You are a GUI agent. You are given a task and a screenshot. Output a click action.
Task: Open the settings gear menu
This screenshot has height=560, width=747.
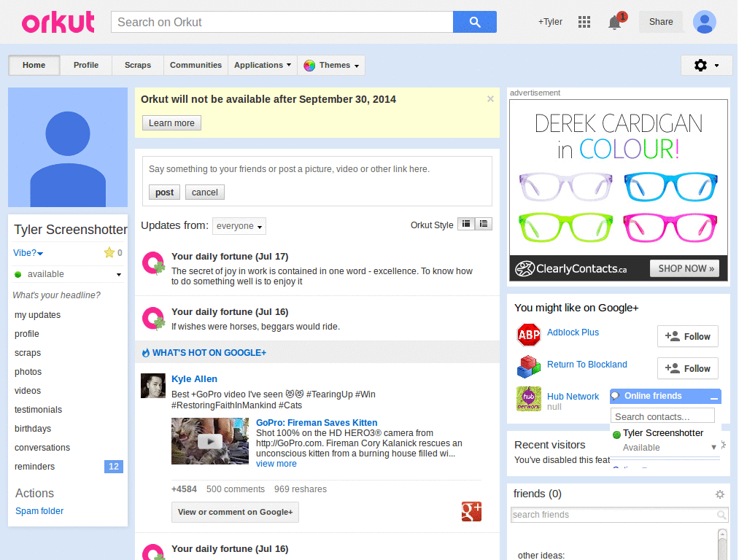[x=706, y=65]
